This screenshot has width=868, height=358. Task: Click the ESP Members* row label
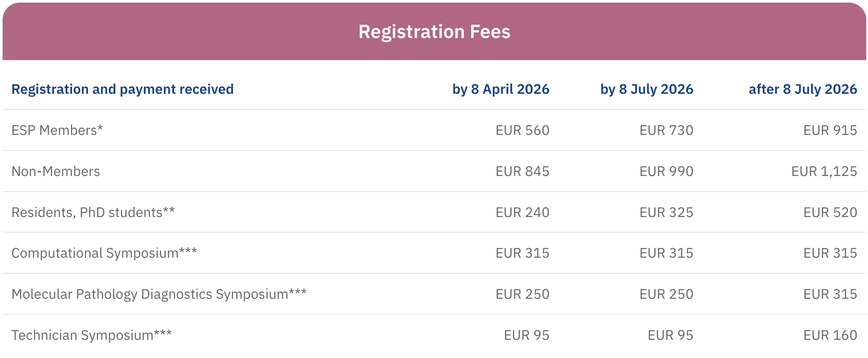[57, 130]
